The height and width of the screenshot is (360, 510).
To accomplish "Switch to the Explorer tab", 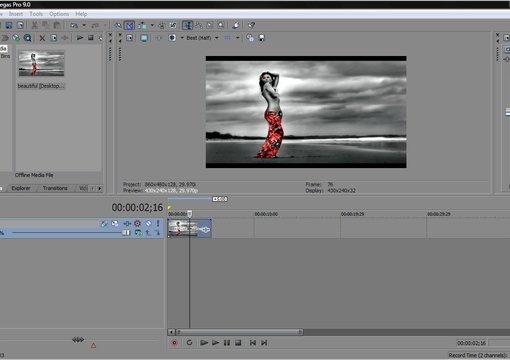I will click(21, 188).
